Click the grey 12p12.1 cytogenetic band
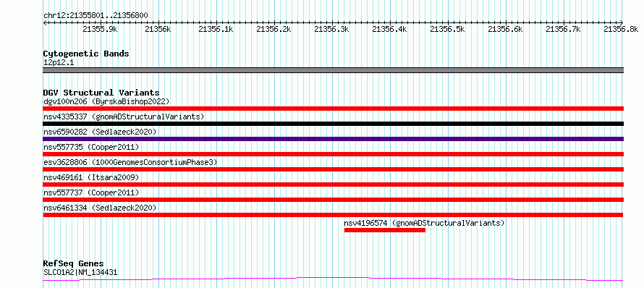This screenshot has width=644, height=288. coord(333,70)
